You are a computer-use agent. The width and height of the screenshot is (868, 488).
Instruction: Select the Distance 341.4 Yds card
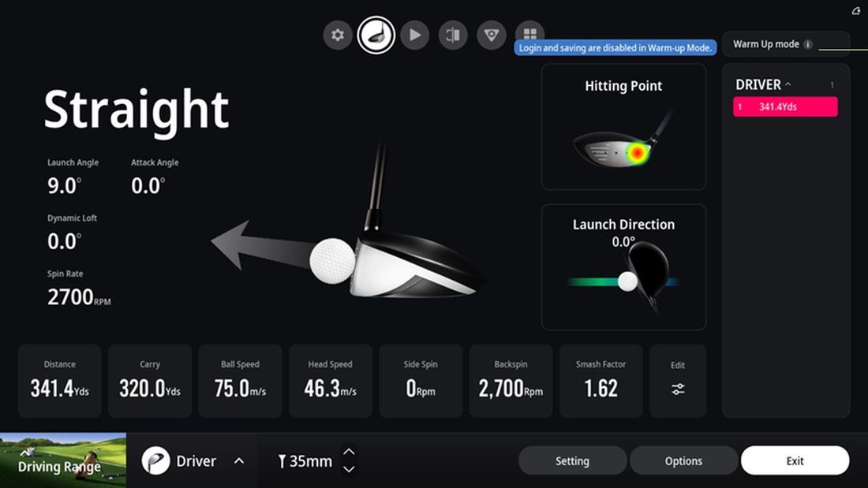[x=60, y=381]
